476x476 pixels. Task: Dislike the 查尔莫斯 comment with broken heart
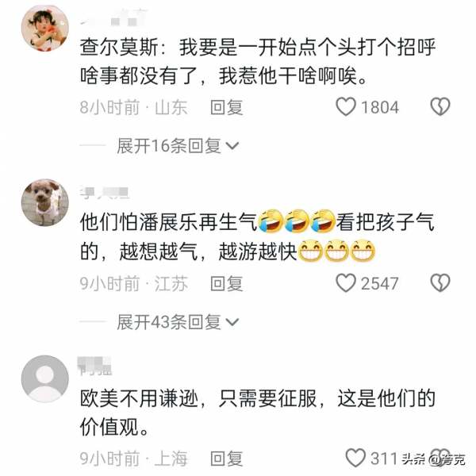(440, 106)
